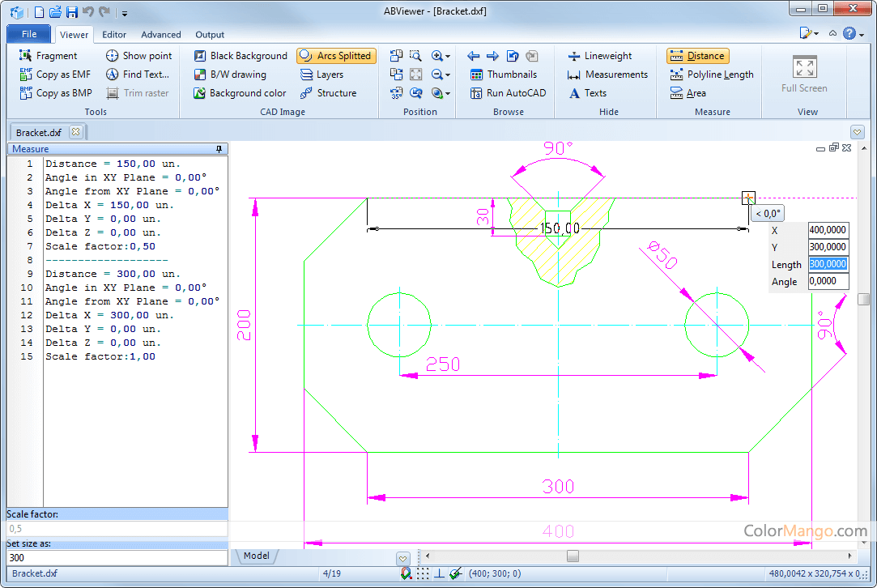The image size is (877, 588).
Task: Click the Fragment tool icon
Action: click(26, 56)
